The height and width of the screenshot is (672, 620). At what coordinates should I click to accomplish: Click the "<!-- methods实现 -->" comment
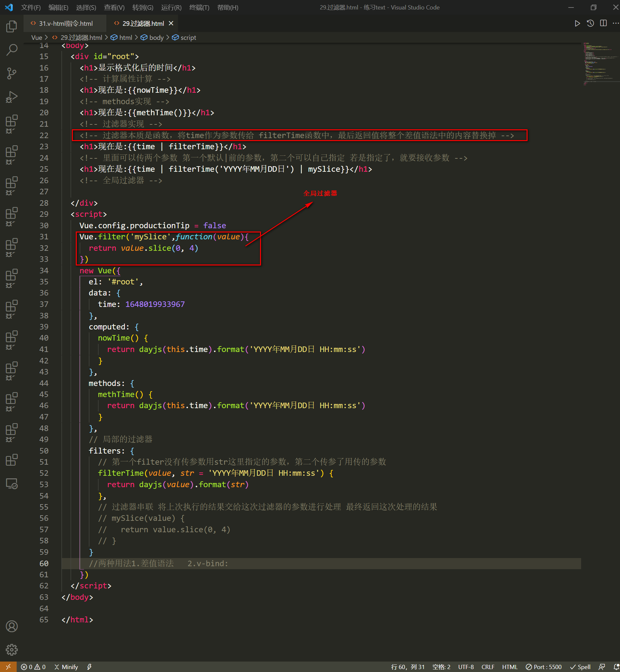click(124, 101)
